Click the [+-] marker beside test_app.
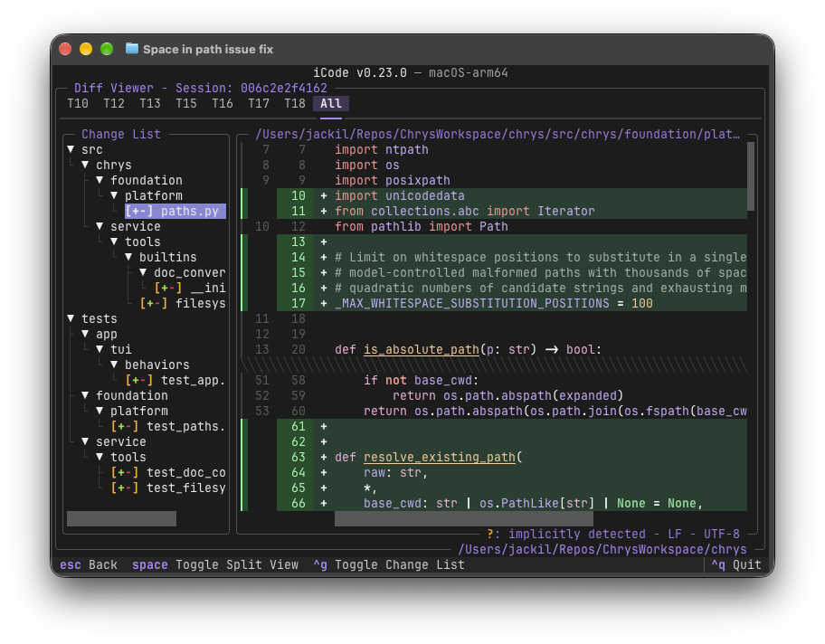The height and width of the screenshot is (644, 825). [139, 380]
